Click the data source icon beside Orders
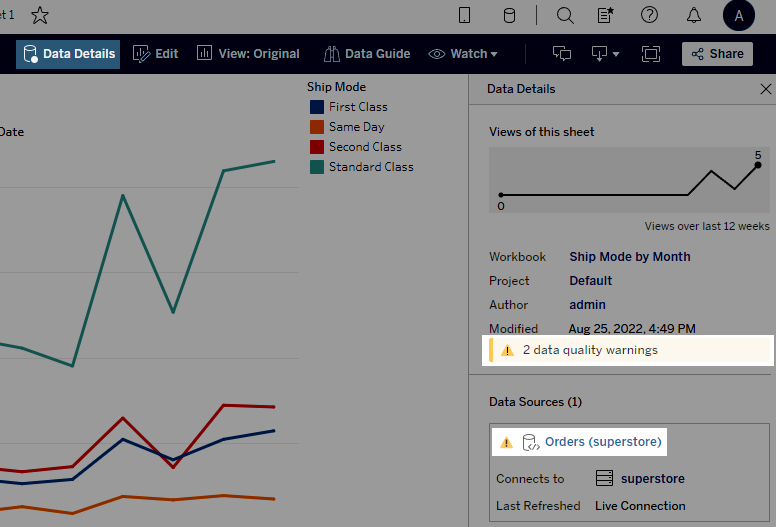Viewport: 776px width, 527px height. tap(531, 442)
